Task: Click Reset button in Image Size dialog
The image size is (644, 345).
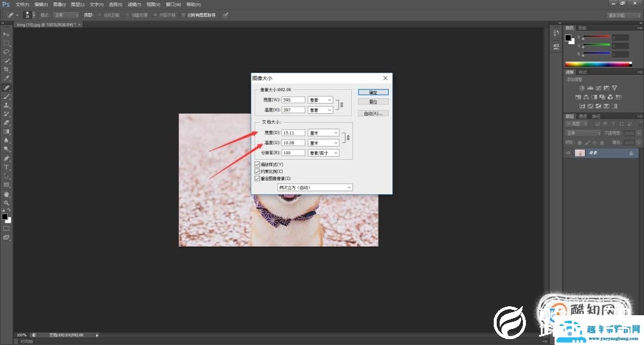Action: pyautogui.click(x=373, y=102)
